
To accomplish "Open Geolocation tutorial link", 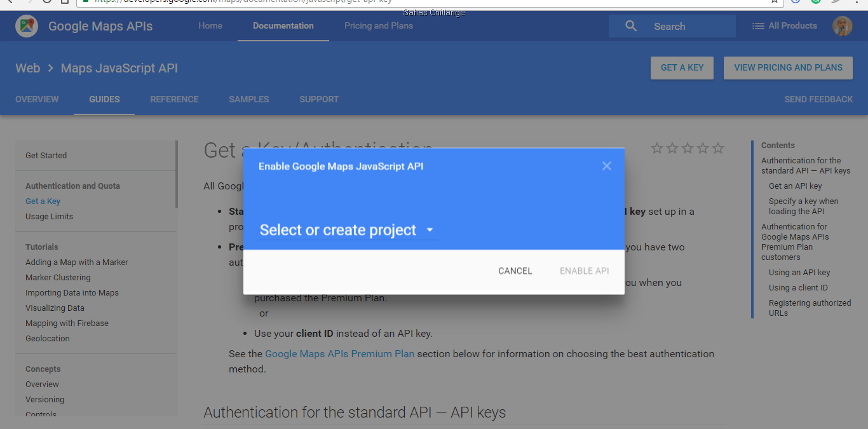I will click(48, 339).
